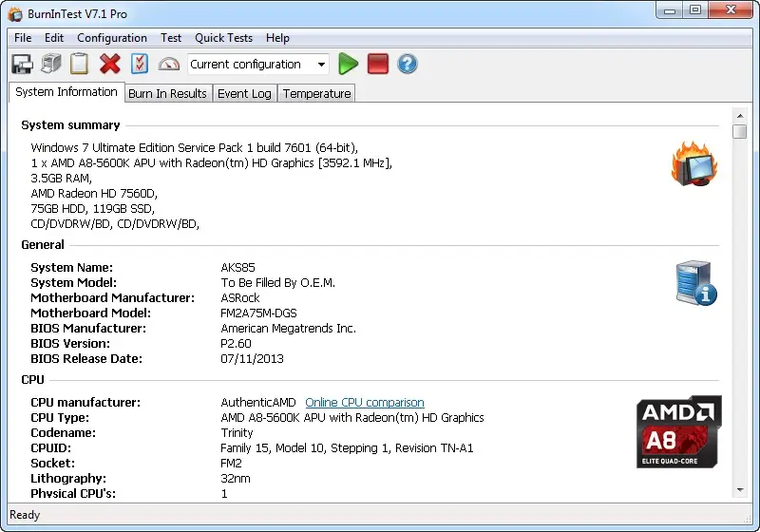Click the BIOS release date 07/11/2013

coord(252,359)
